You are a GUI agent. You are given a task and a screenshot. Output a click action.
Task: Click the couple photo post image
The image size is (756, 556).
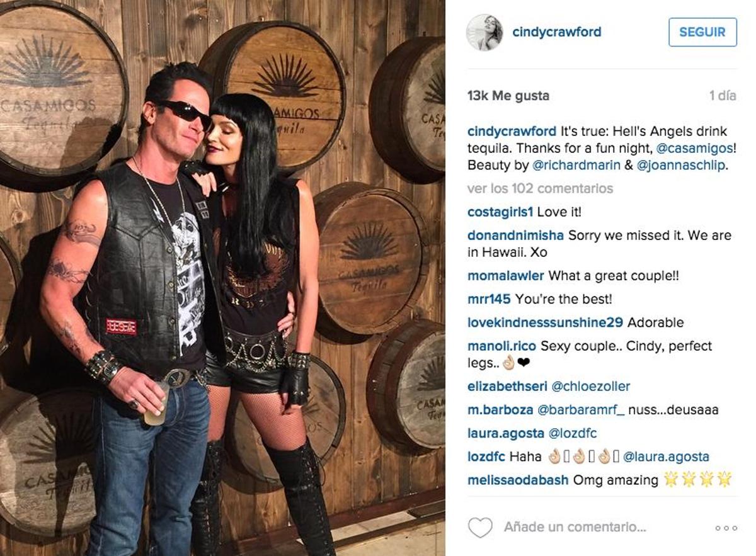click(x=222, y=278)
